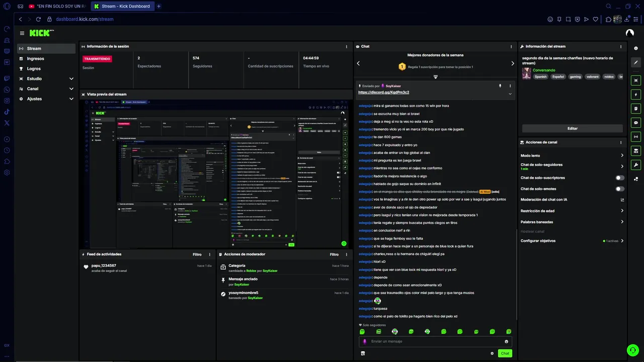Select Stream in the left sidebar
The width and height of the screenshot is (644, 362).
(x=46, y=49)
